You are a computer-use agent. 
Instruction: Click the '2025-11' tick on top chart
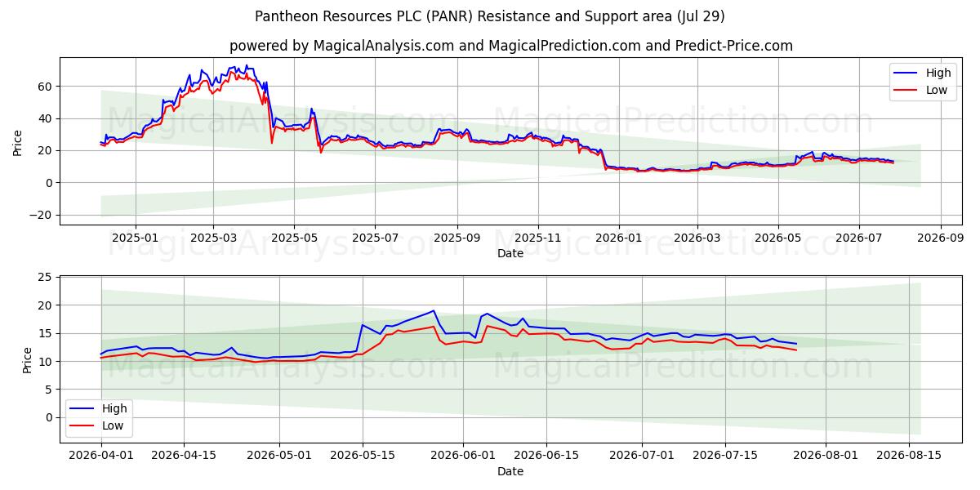[x=538, y=238]
